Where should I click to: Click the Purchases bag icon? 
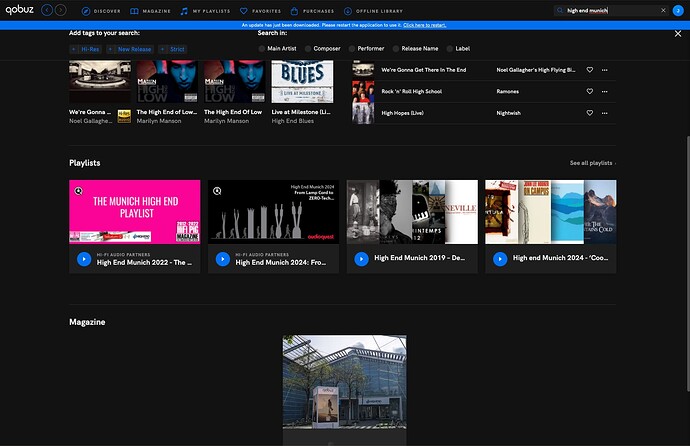[294, 11]
